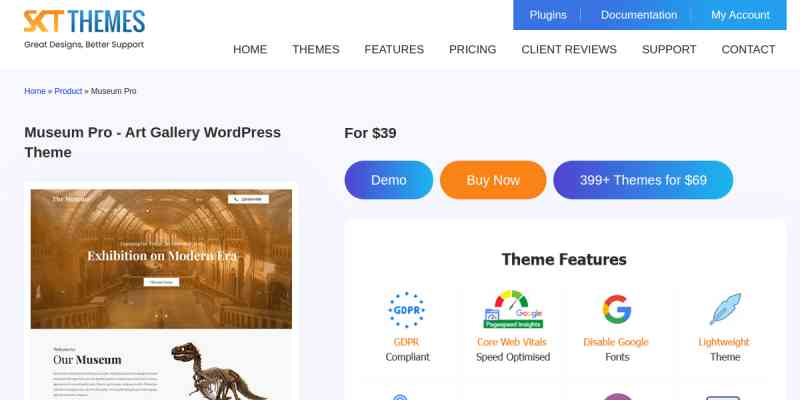Open the Plugins link in top bar
Viewport: 800px width, 400px height.
coord(548,15)
